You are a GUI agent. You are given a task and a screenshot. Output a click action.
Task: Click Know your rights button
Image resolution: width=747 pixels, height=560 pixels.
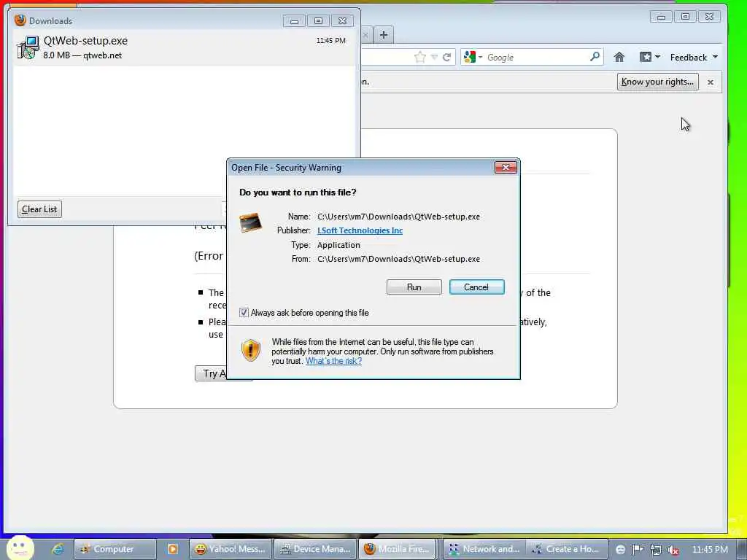tap(657, 82)
